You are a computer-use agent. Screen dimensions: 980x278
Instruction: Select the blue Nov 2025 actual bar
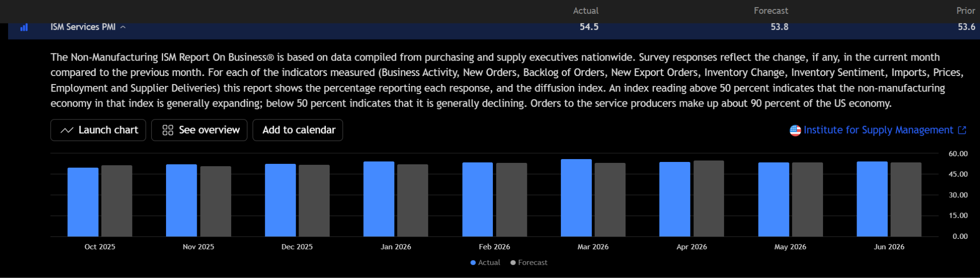[x=181, y=201]
